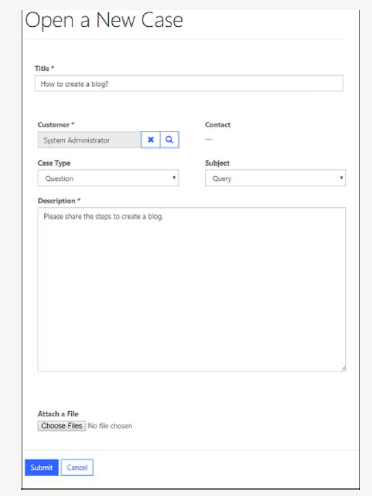Click the System Administrator customer field

coord(89,140)
